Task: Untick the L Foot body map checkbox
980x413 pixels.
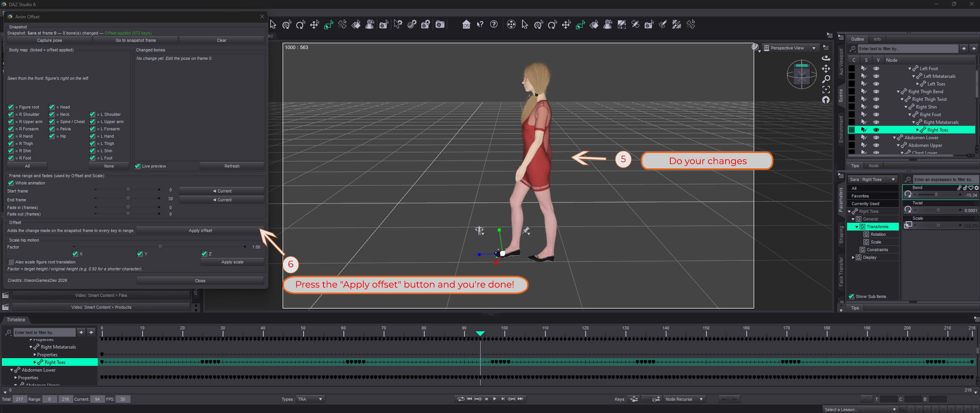Action: click(92, 158)
